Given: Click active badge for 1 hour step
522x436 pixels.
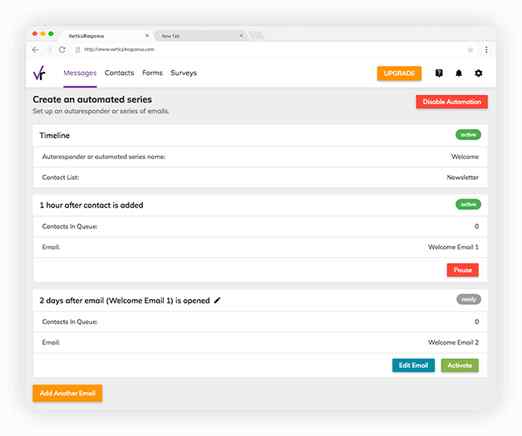Looking at the screenshot, I should pyautogui.click(x=468, y=204).
